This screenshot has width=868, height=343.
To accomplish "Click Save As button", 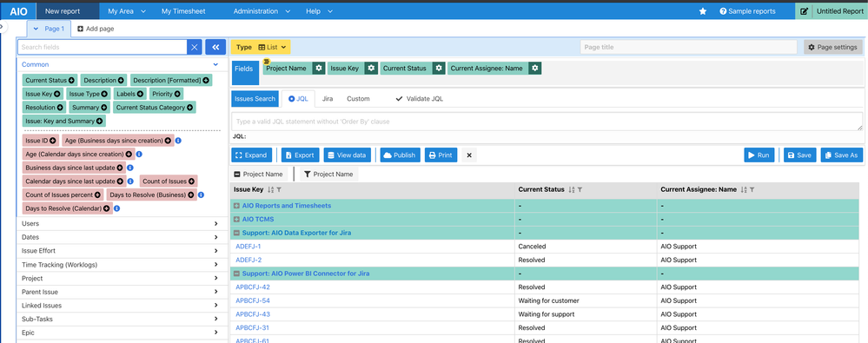I will 842,155.
